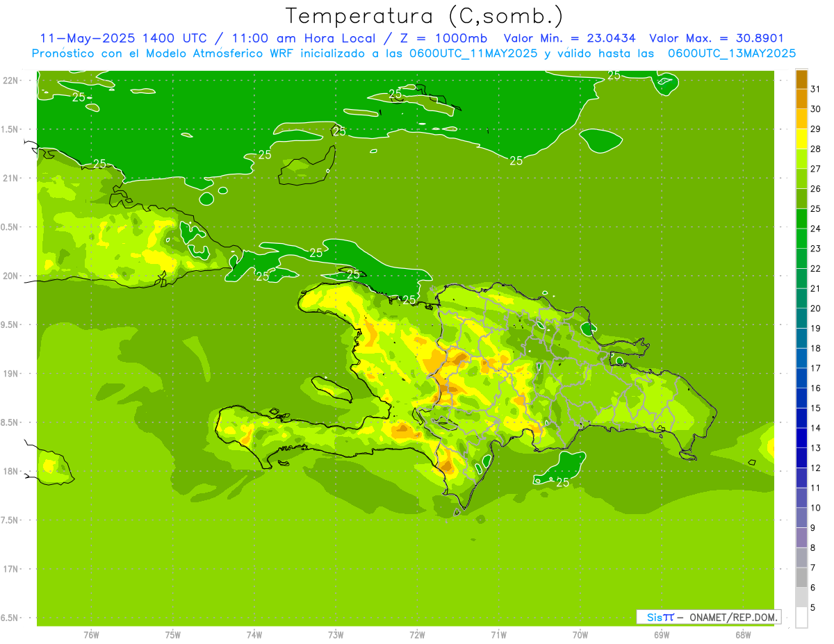This screenshot has height=644, width=834.
Task: Pick the purple swatch between legend 9 and 10
Action: point(801,518)
